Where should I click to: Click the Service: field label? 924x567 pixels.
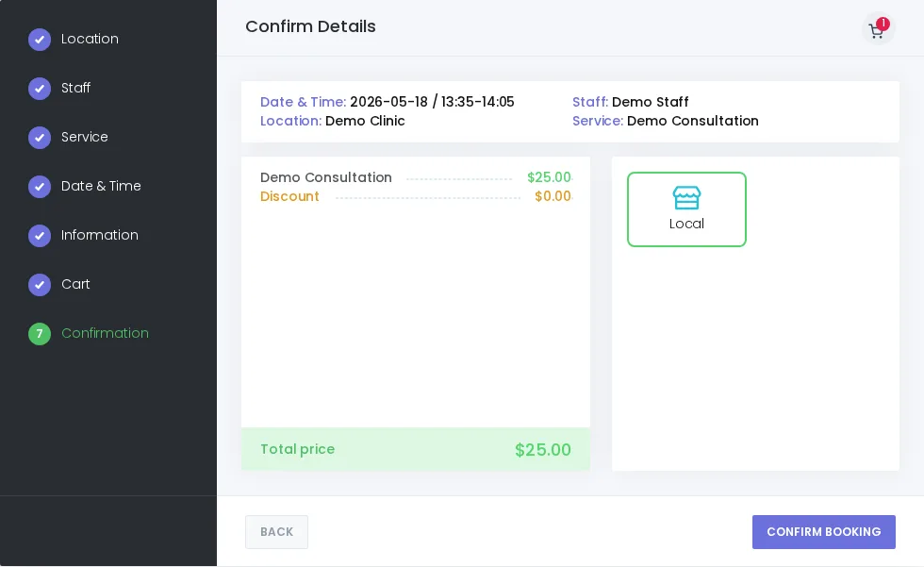pos(598,121)
